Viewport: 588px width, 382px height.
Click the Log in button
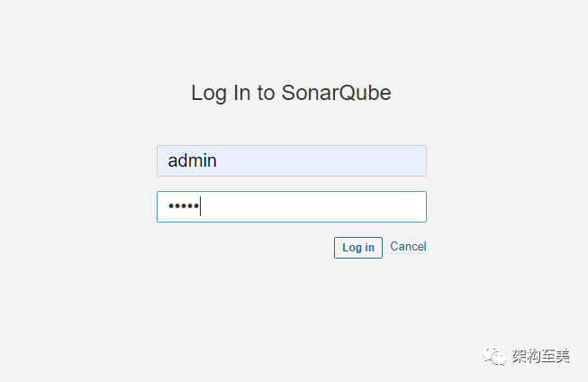(358, 248)
